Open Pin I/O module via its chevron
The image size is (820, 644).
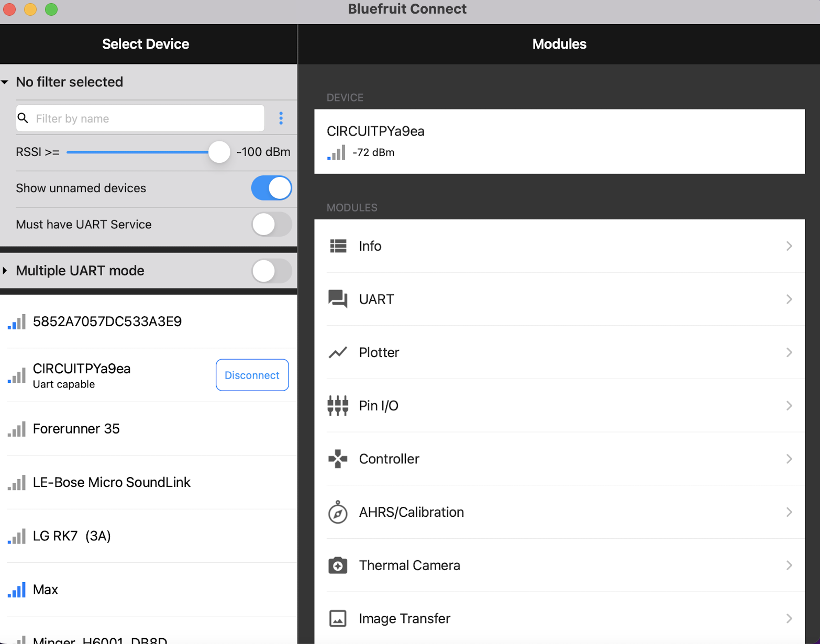pyautogui.click(x=789, y=406)
